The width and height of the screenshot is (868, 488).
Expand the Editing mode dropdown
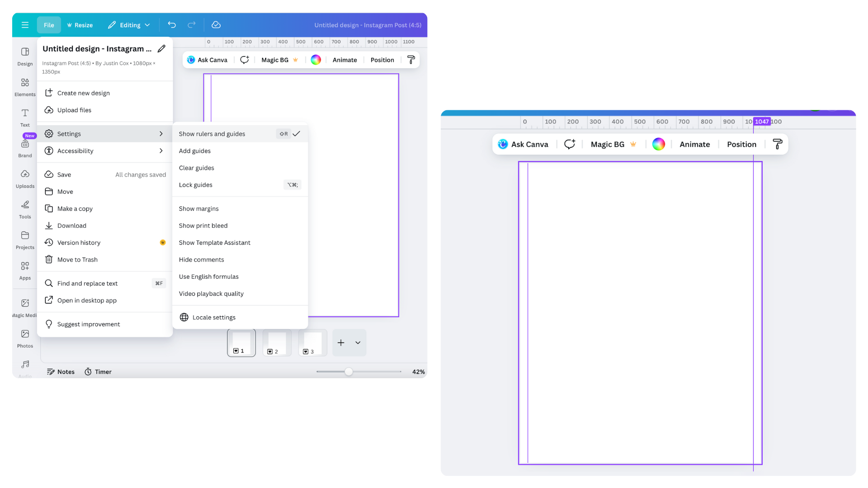tap(129, 25)
